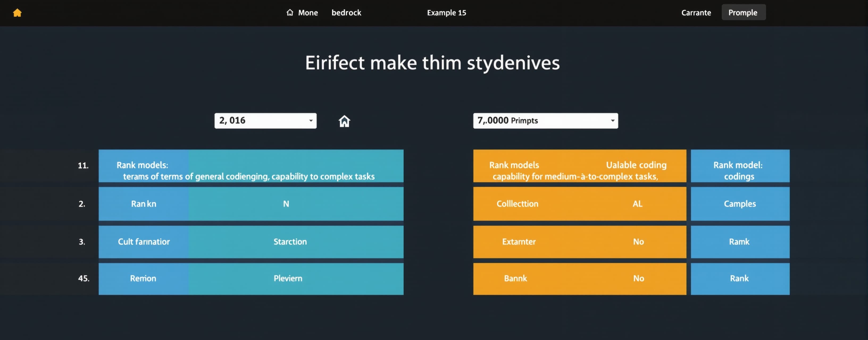Select the 'Ramk' cell
Image resolution: width=868 pixels, height=340 pixels.
tap(740, 242)
